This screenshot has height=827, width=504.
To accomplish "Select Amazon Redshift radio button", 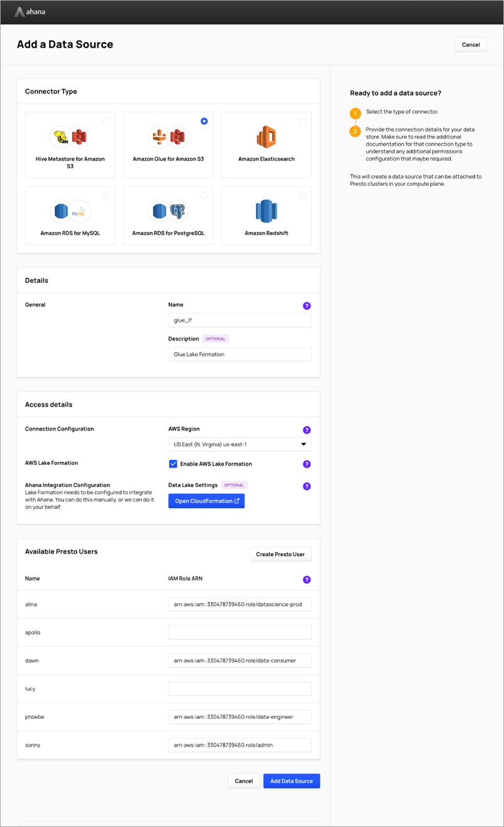I will [302, 195].
